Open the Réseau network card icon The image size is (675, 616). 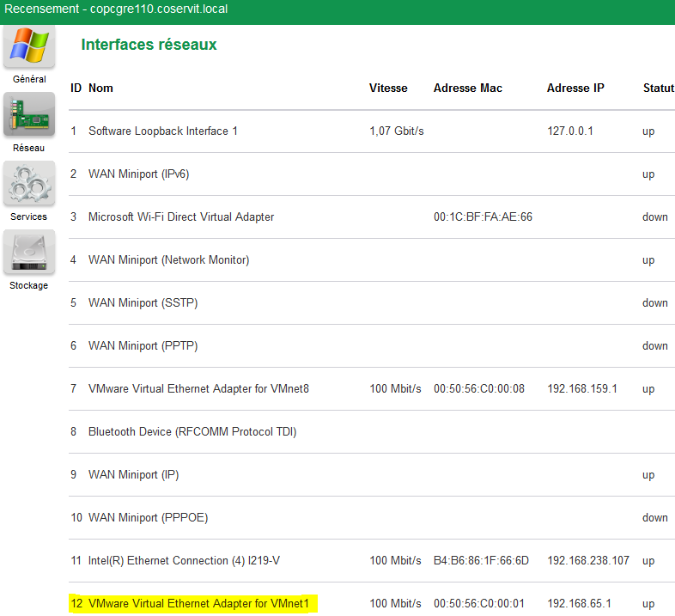coord(29,114)
